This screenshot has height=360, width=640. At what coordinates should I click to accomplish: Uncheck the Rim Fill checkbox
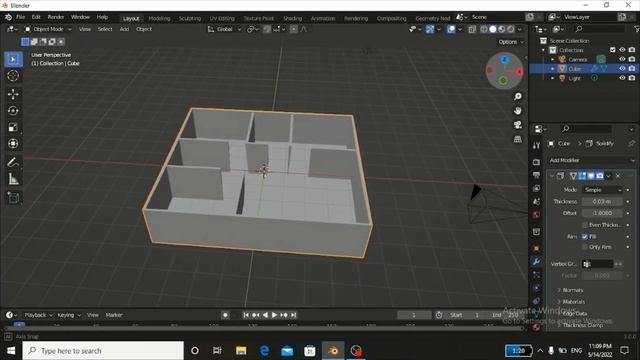tap(584, 236)
